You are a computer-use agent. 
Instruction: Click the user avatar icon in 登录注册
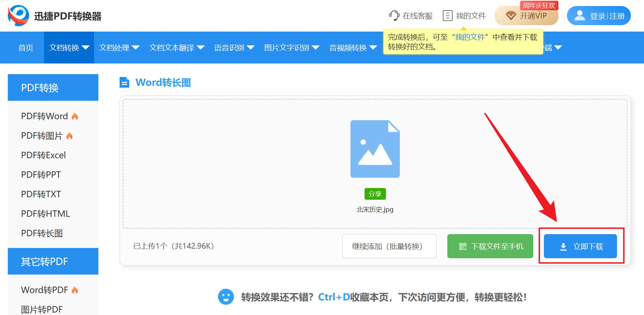click(x=579, y=16)
